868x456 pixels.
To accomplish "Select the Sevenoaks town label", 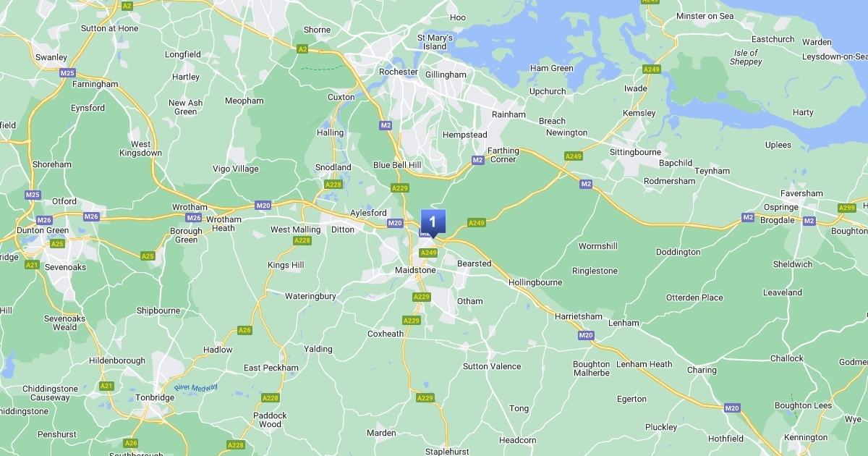I will [x=65, y=267].
